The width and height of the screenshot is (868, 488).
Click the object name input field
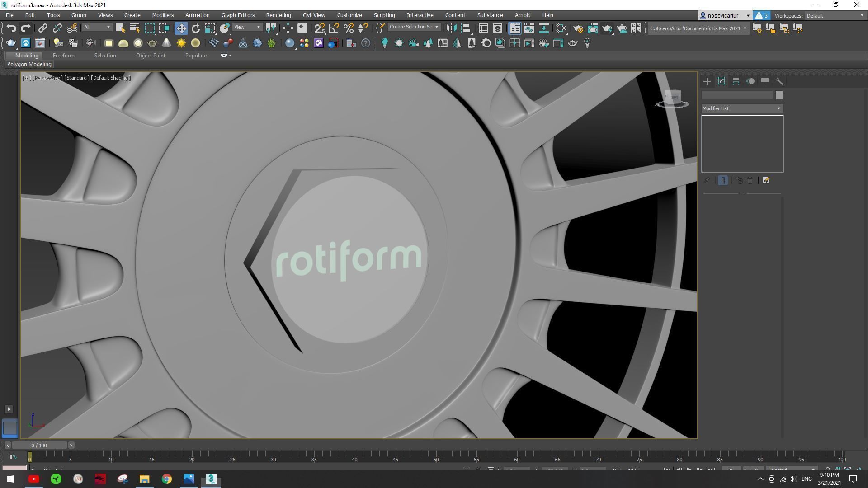(737, 95)
